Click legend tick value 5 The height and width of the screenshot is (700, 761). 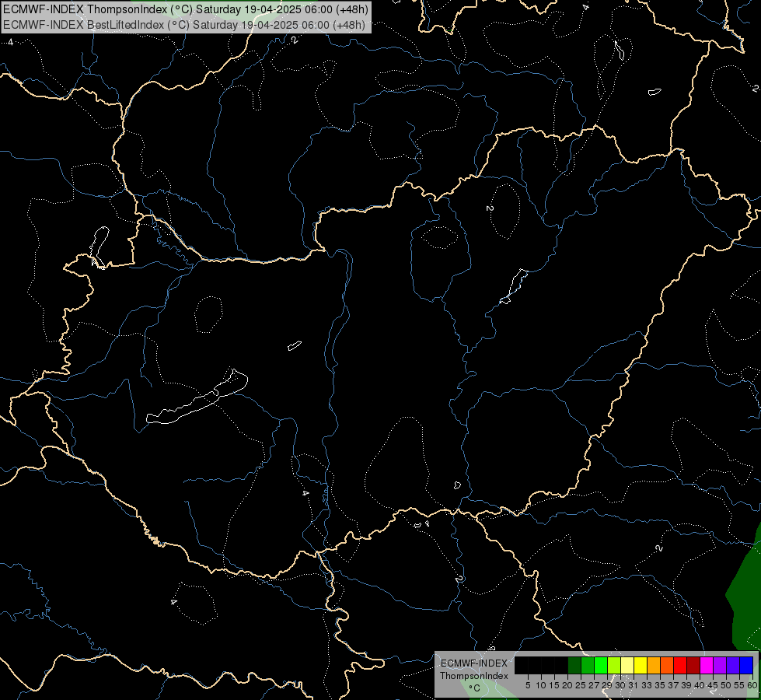pyautogui.click(x=528, y=685)
